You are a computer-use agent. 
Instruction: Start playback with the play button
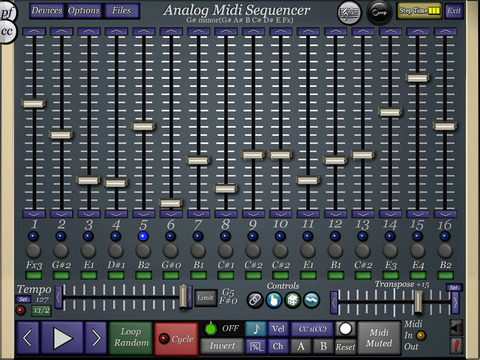point(62,338)
